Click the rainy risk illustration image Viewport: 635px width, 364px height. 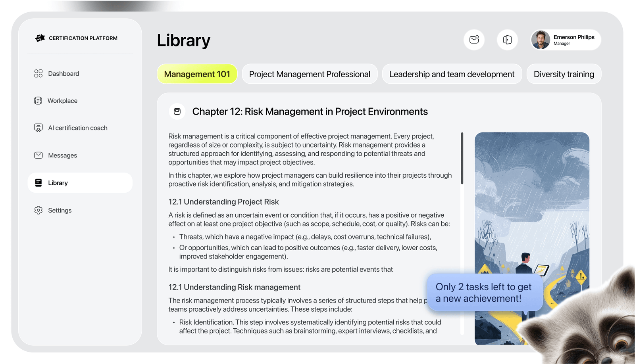tap(532, 198)
